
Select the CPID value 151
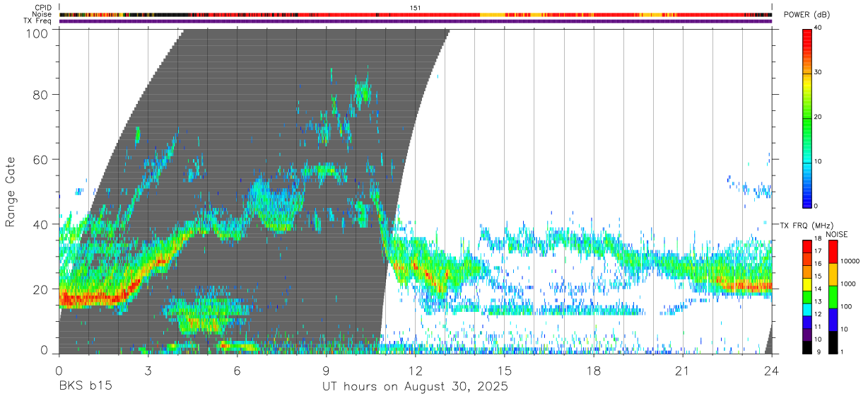(x=416, y=7)
